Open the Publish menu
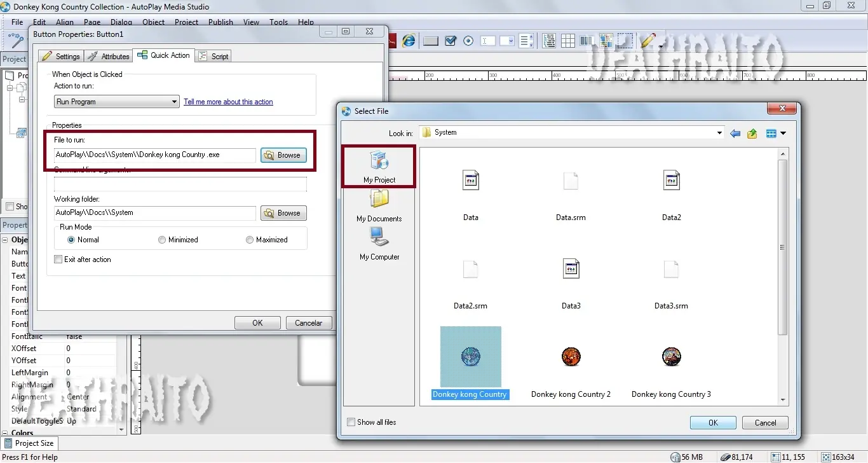Viewport: 868px width, 463px height. point(220,22)
